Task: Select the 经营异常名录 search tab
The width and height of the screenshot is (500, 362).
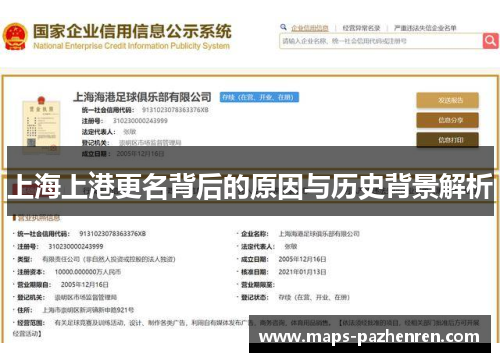Action: point(361,28)
